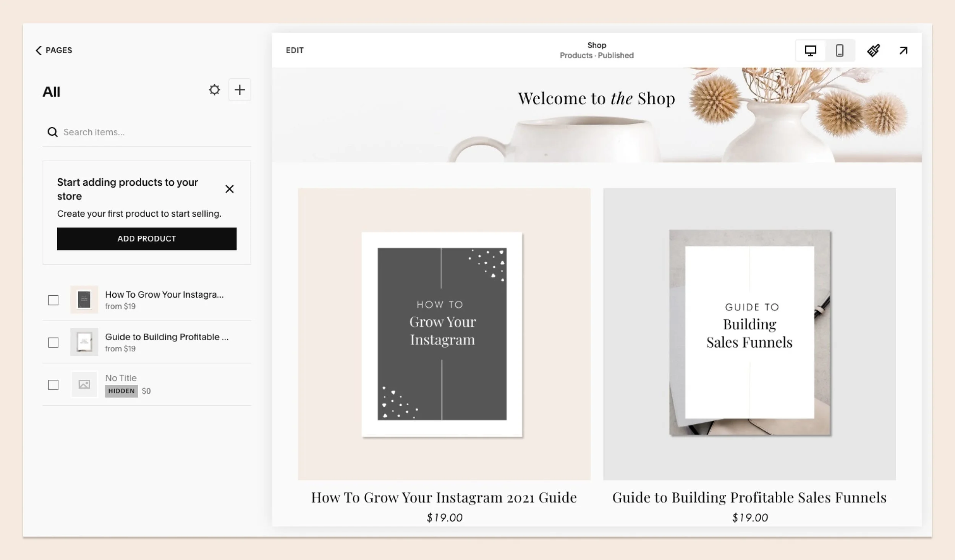
Task: Click the ADD PRODUCT button
Action: pos(147,239)
